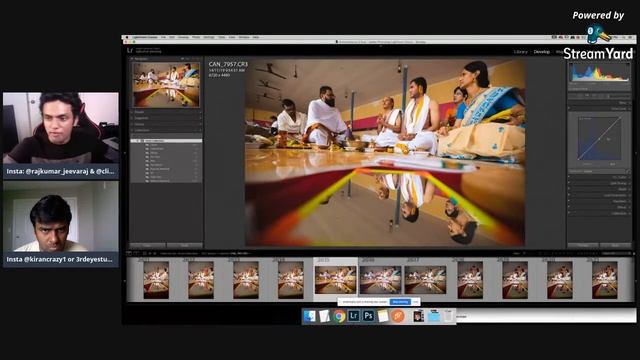The height and width of the screenshot is (360, 640).
Task: Expand the History panel
Action: pyautogui.click(x=132, y=124)
